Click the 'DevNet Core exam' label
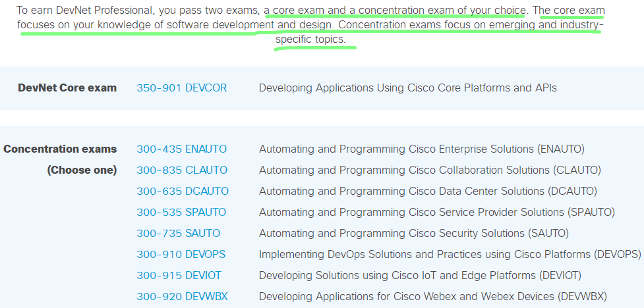 67,88
